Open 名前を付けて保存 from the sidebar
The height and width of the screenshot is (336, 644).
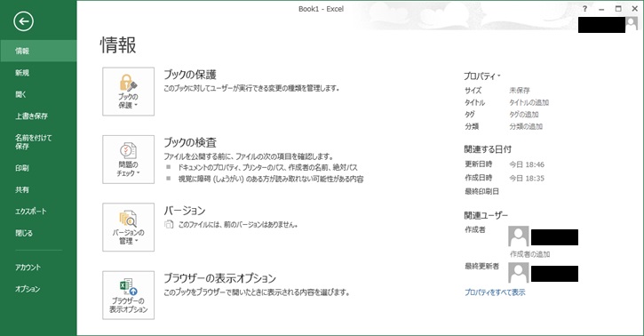coord(38,141)
